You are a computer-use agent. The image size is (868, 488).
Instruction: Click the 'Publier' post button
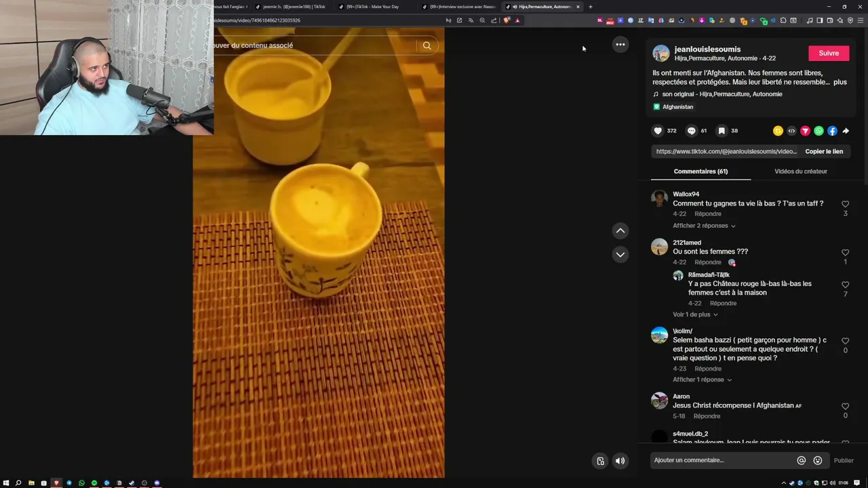[x=844, y=461]
